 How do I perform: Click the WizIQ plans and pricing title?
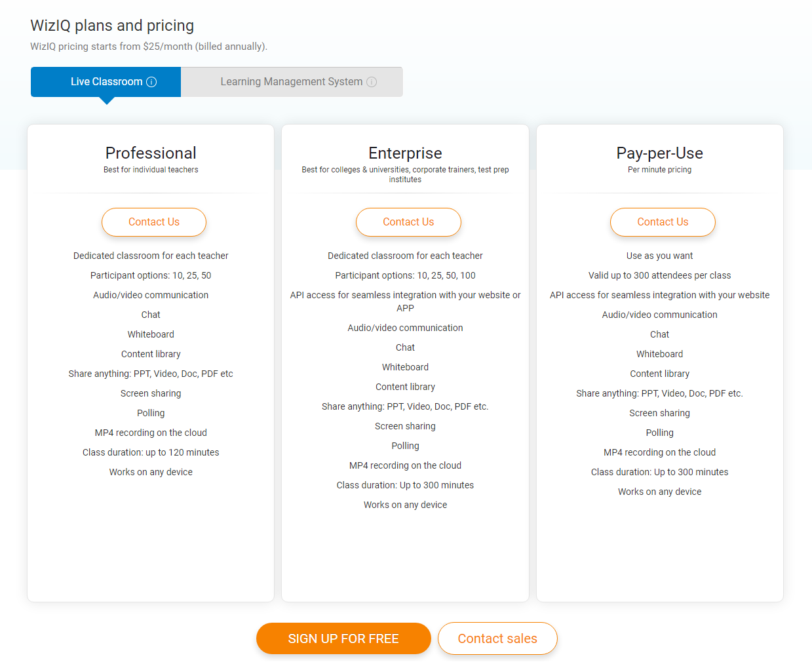pos(112,26)
